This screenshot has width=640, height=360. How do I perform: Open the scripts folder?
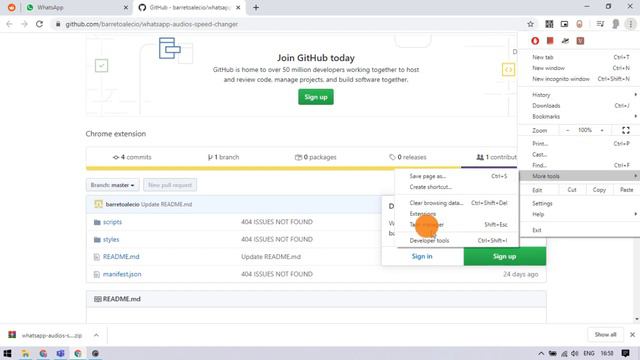pos(112,222)
